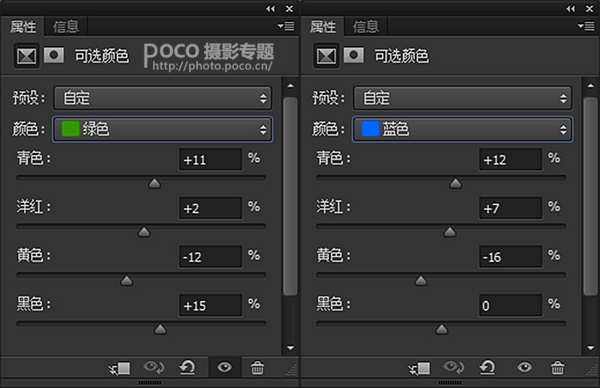Image resolution: width=600 pixels, height=388 pixels.
Task: Click the 青色 field showing +11
Action: point(210,159)
